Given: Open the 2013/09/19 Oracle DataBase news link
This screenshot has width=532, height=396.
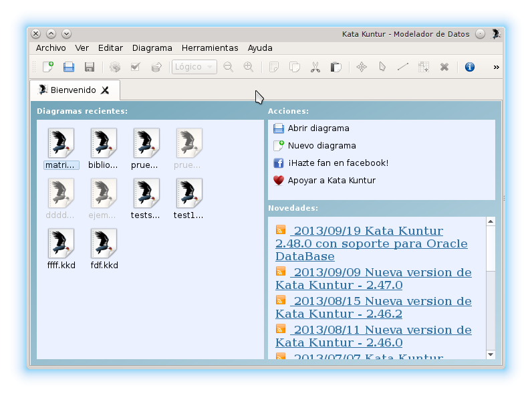Looking at the screenshot, I should (x=372, y=243).
